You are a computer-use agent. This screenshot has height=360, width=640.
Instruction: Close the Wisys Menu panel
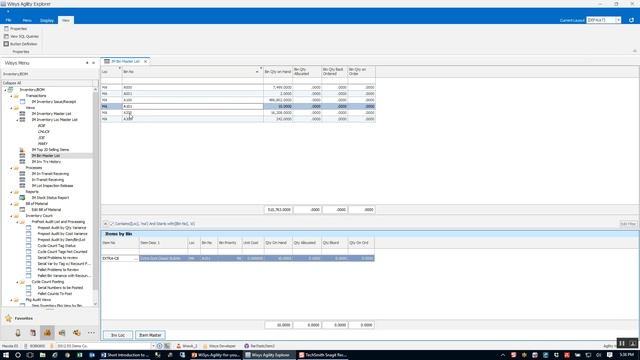(x=93, y=63)
